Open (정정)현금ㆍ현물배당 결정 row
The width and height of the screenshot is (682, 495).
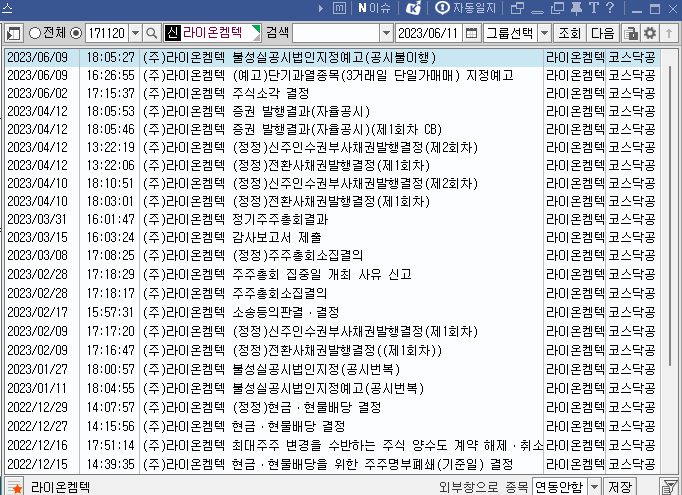coord(332,407)
